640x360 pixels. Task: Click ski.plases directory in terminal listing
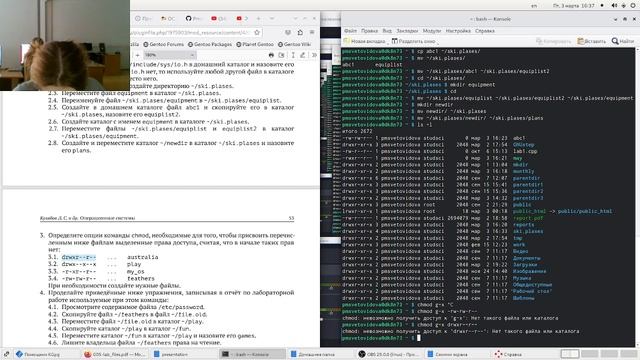tap(528, 231)
